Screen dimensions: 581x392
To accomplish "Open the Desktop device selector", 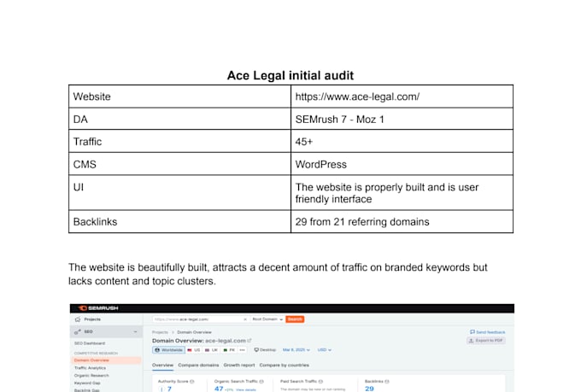I will (x=266, y=350).
